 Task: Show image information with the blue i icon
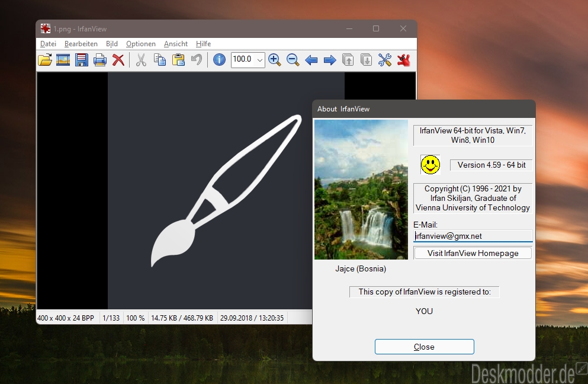point(219,60)
